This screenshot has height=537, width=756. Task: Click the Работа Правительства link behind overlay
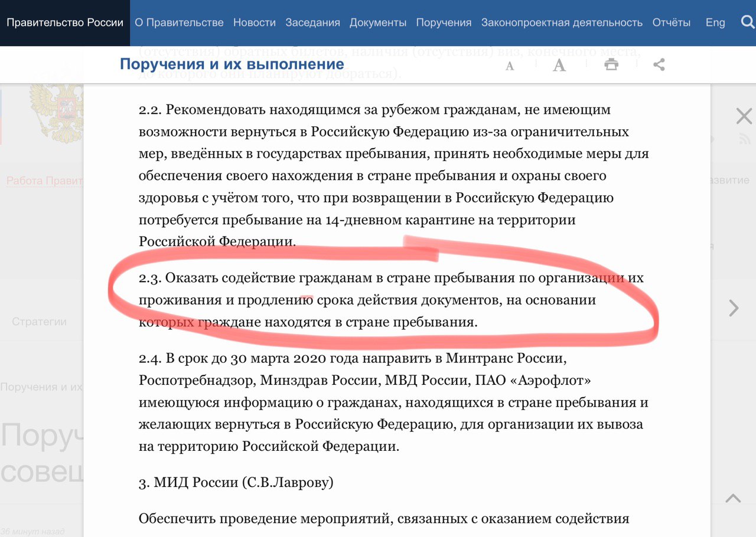(44, 181)
